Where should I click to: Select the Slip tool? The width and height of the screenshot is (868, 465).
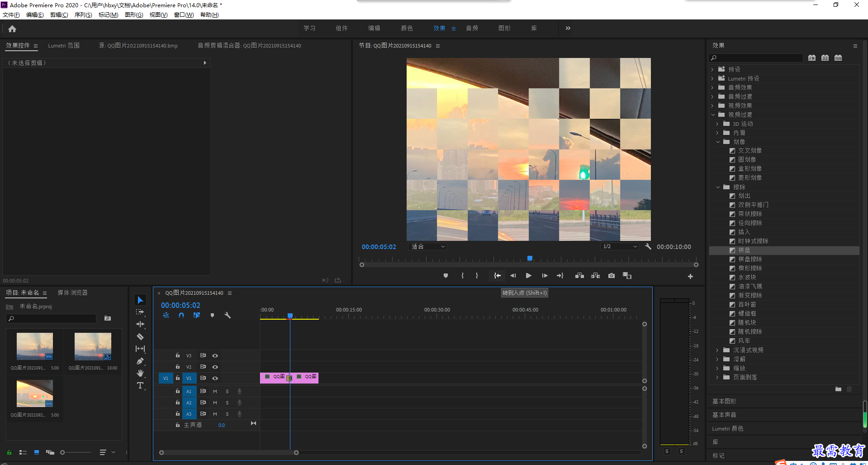click(140, 349)
